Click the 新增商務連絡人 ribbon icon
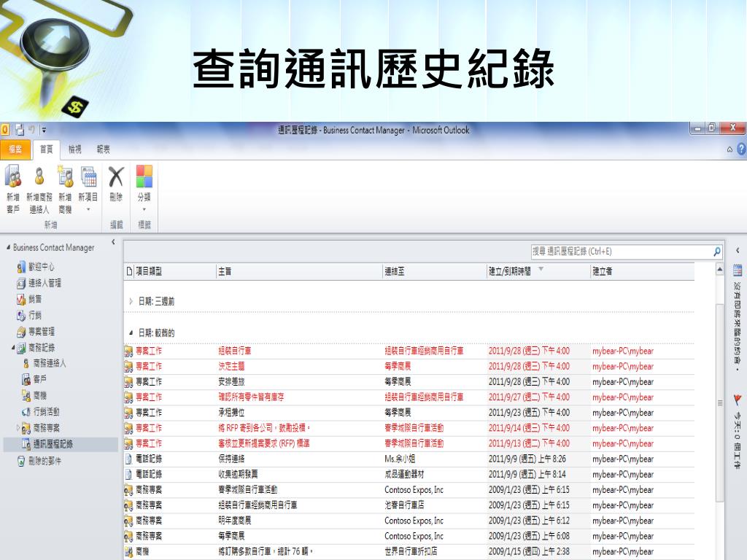 click(x=39, y=189)
